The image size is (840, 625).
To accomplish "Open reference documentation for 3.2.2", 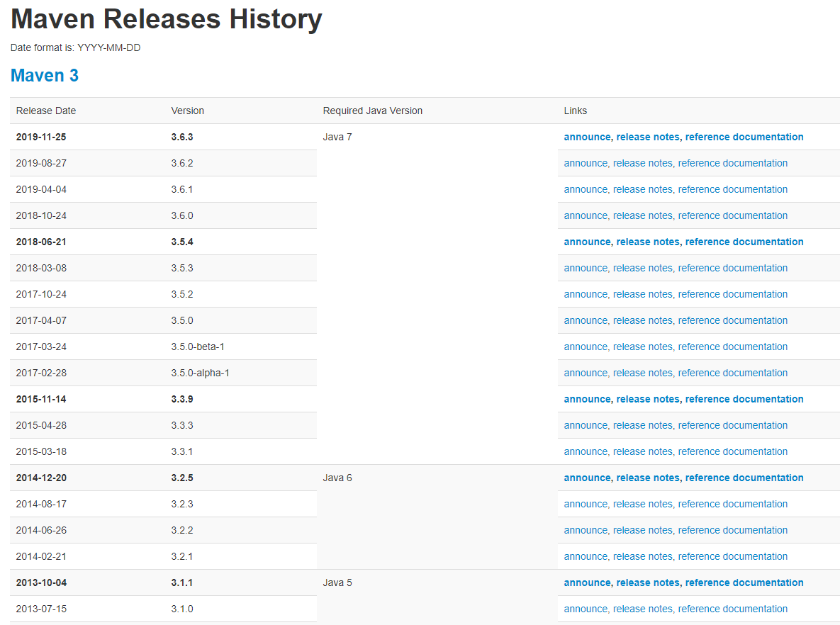I will [733, 531].
